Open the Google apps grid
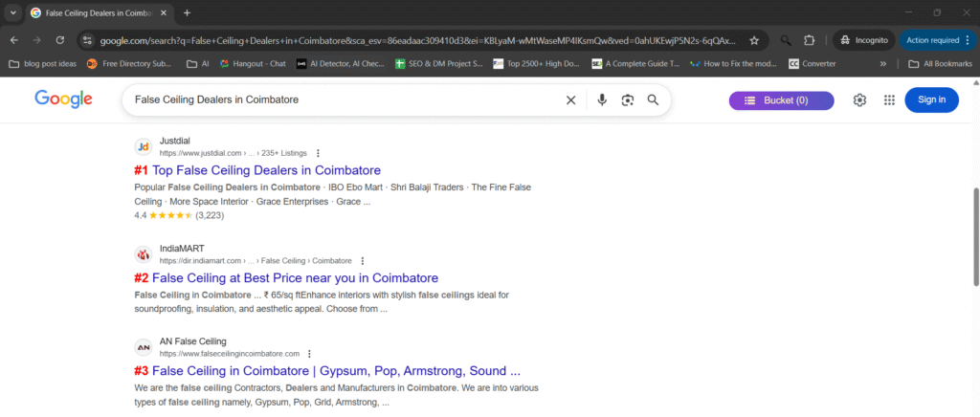The image size is (980, 417). coord(889,100)
